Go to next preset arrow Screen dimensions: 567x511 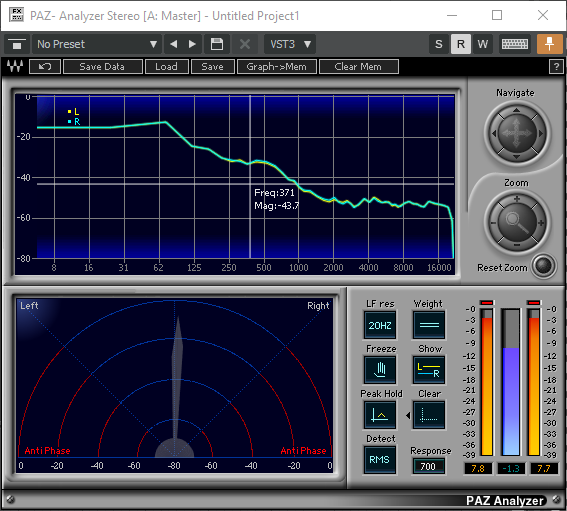tap(192, 44)
